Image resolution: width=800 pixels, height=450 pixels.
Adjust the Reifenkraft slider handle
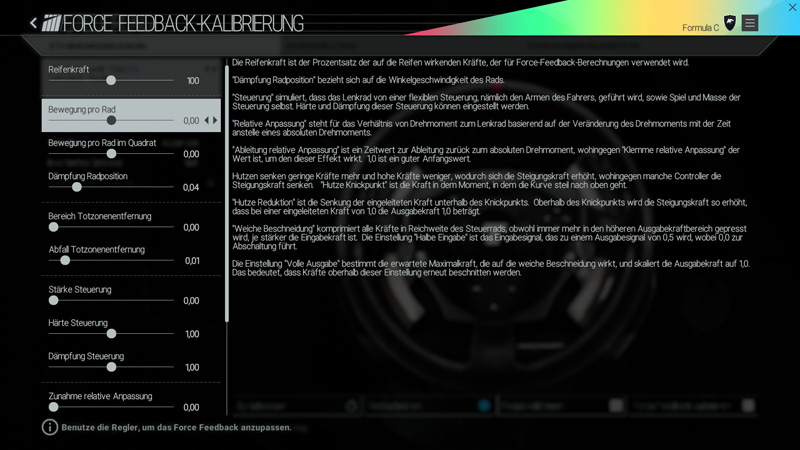tap(111, 81)
